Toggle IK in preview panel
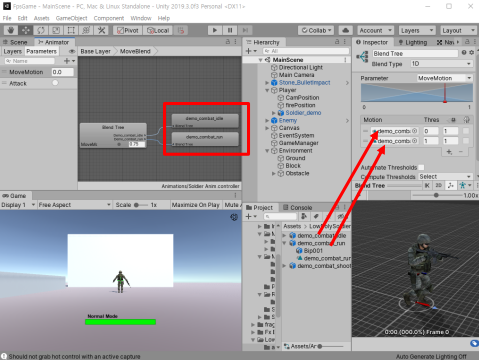479x360 pixels. click(427, 185)
